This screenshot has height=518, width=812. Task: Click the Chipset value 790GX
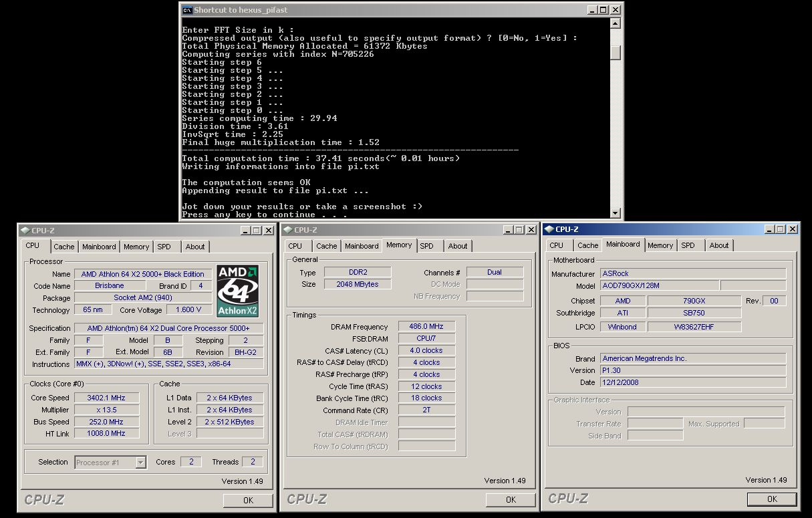(x=694, y=301)
